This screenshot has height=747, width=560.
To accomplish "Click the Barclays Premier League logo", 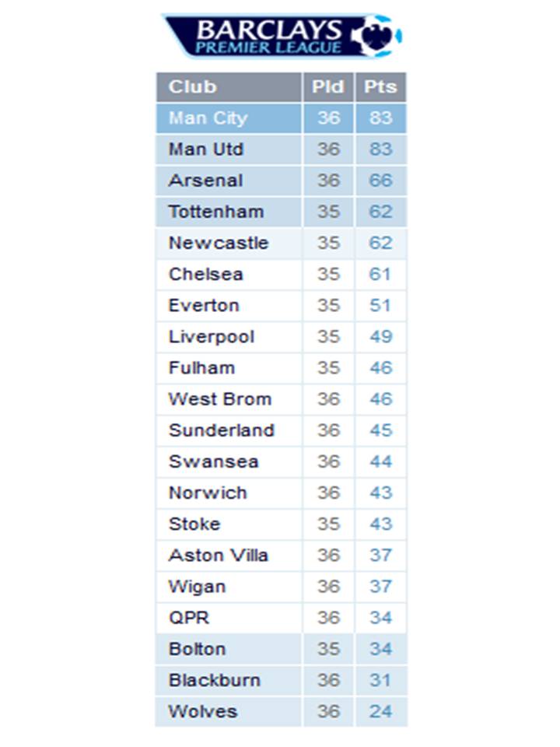I will (282, 36).
